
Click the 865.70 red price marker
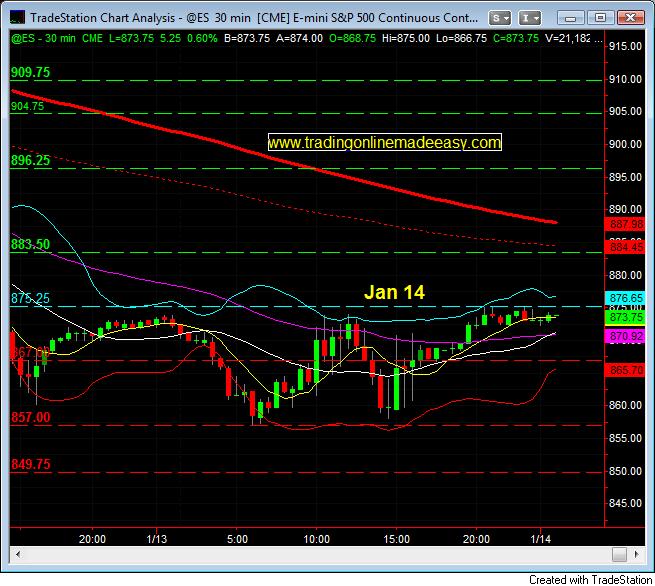(625, 370)
